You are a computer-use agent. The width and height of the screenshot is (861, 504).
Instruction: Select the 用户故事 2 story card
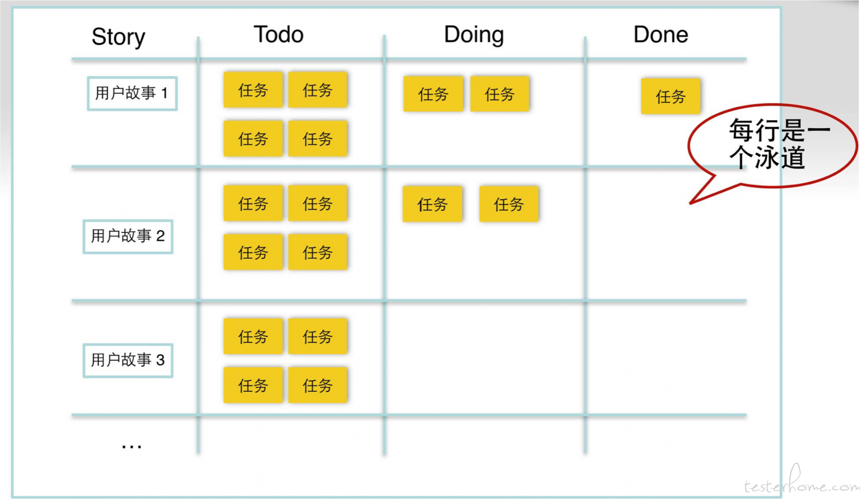pyautogui.click(x=128, y=237)
